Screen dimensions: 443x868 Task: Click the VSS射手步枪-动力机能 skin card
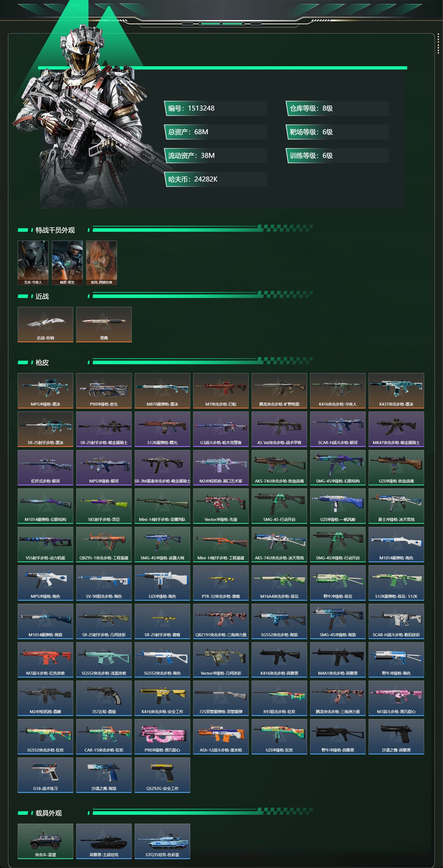coord(45,544)
